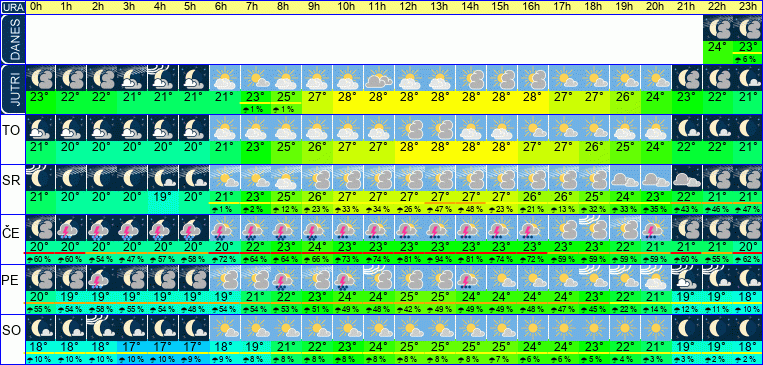Click the SO 4h 17° blue temperature cell
763x365 pixels.
[x=163, y=346]
